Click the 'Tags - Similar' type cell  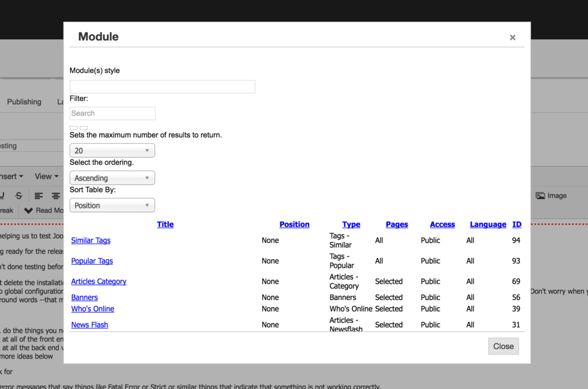pyautogui.click(x=340, y=240)
